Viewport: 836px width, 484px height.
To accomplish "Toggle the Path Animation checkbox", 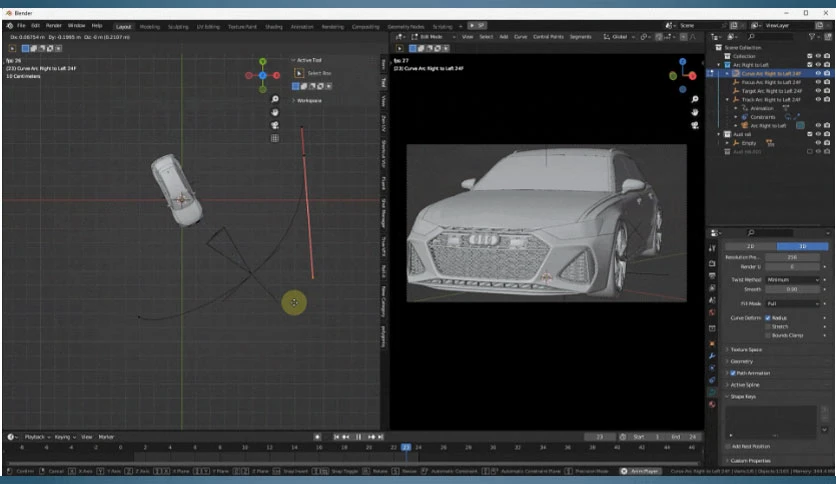I will coord(733,373).
